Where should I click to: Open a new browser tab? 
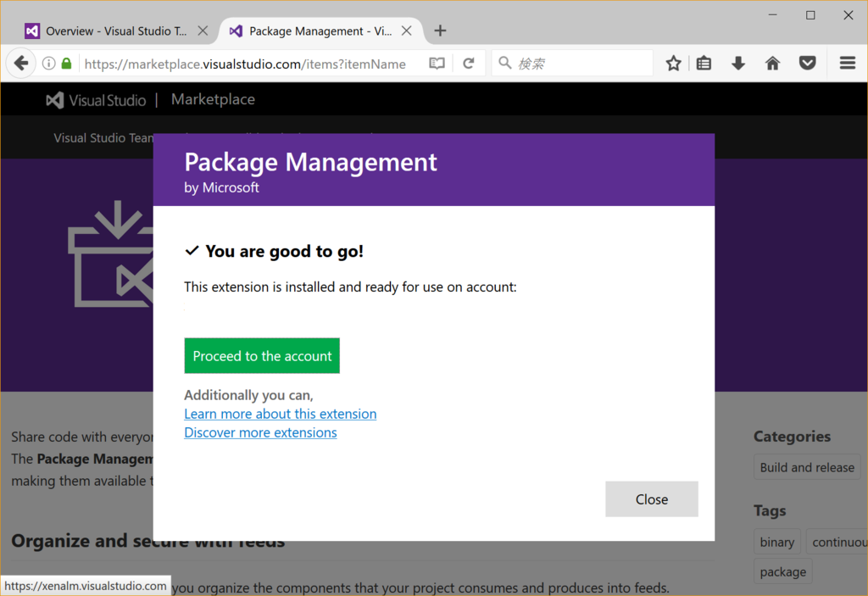pyautogui.click(x=440, y=31)
